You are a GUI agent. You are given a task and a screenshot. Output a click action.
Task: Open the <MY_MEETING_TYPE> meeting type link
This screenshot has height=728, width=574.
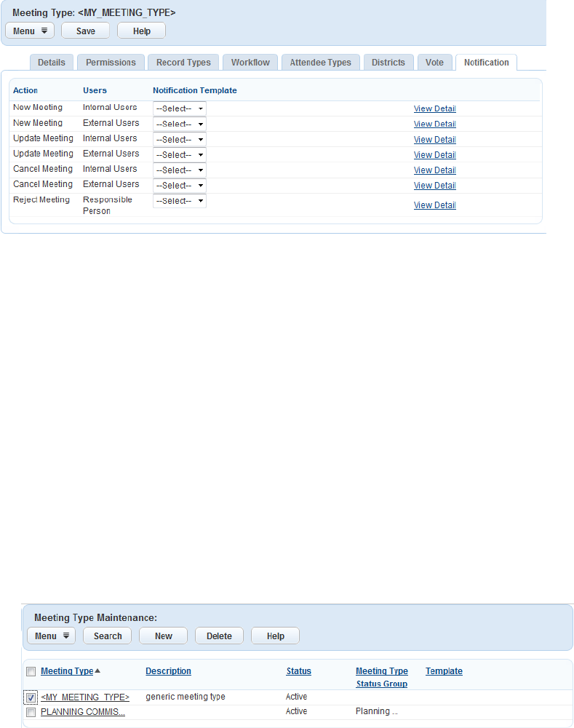point(85,697)
